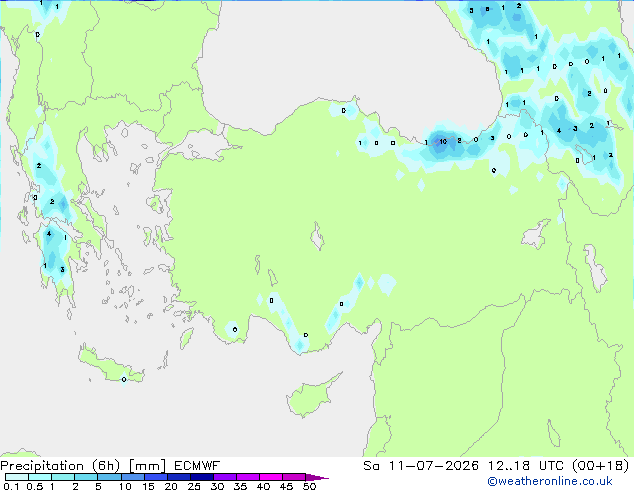Viewport: 634px width, 490px height.
Task: Click the legend swatch between 0.5 and 1
Action: pos(40,477)
